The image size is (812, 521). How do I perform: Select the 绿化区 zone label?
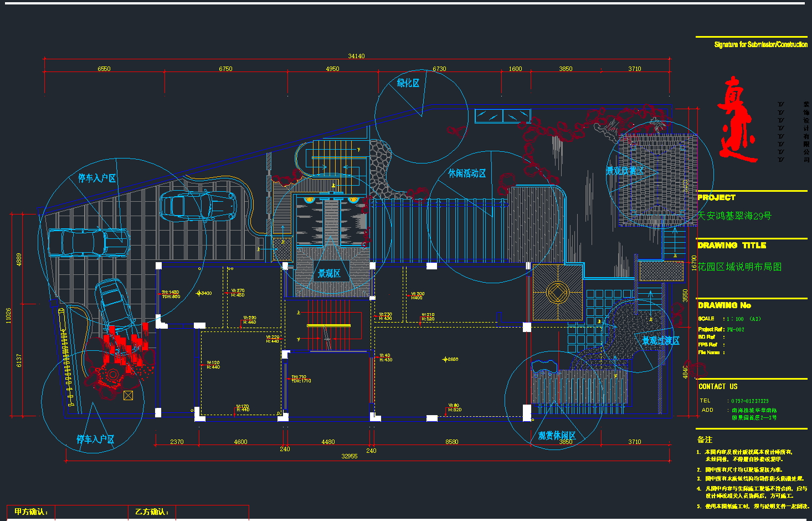coord(408,83)
